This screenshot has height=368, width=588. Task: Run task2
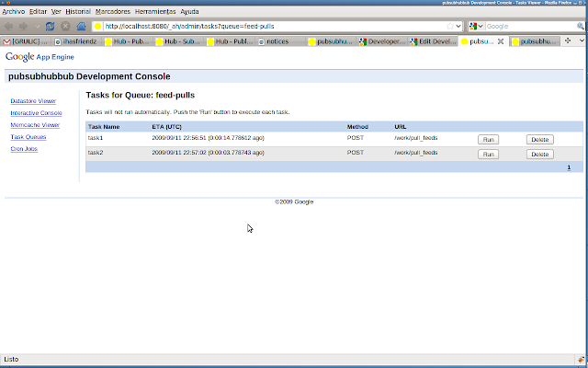[x=488, y=155]
